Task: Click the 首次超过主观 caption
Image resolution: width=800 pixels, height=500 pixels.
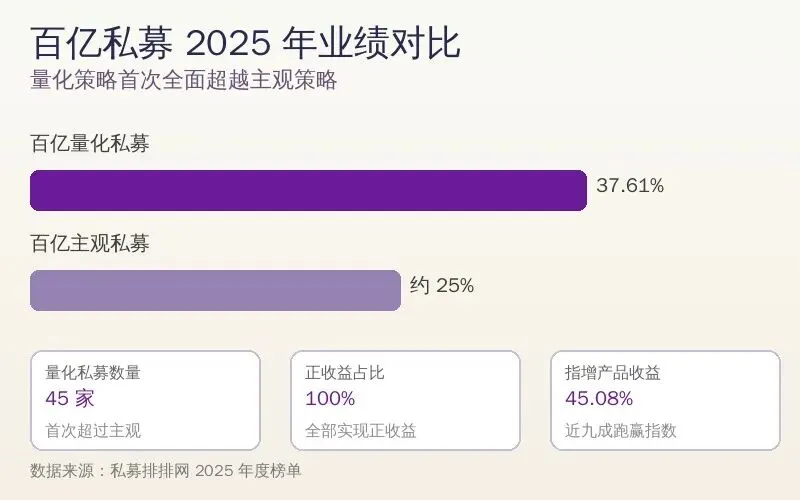Action: 93,431
